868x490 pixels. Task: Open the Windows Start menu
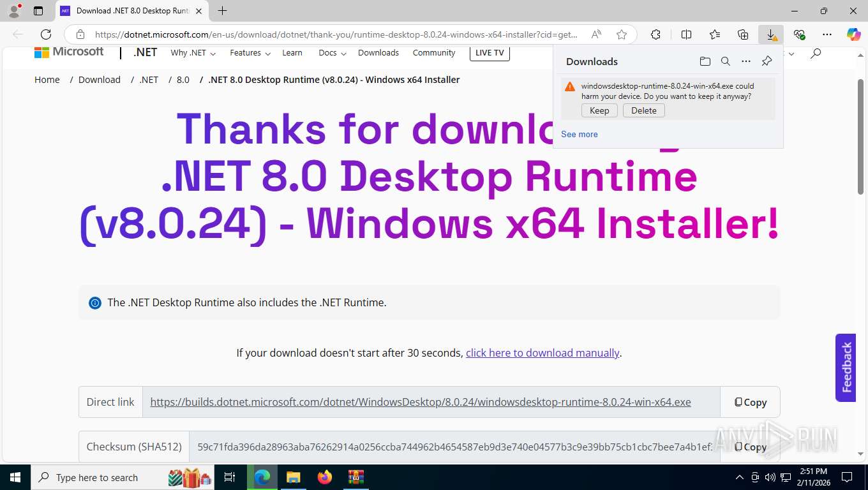(x=14, y=477)
